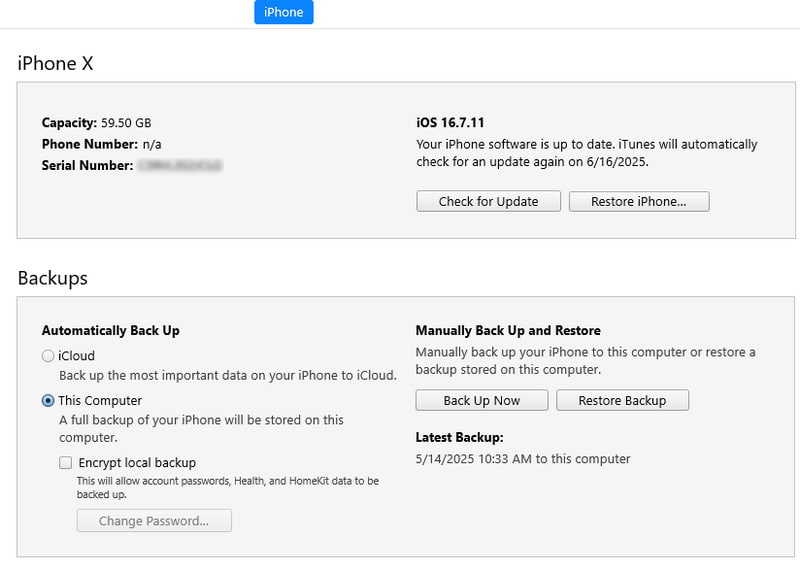Enable Encrypt local backup checkbox
Image resolution: width=800 pixels, height=571 pixels.
[x=65, y=463]
